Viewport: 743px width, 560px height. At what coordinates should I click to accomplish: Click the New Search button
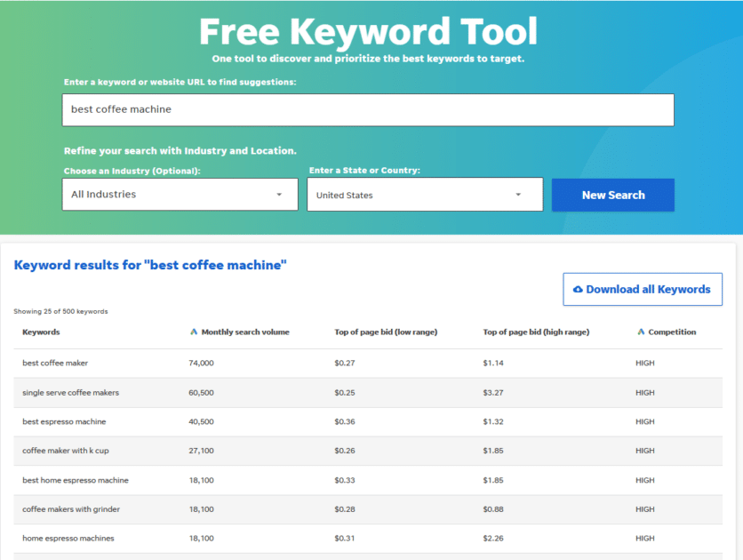tap(612, 195)
